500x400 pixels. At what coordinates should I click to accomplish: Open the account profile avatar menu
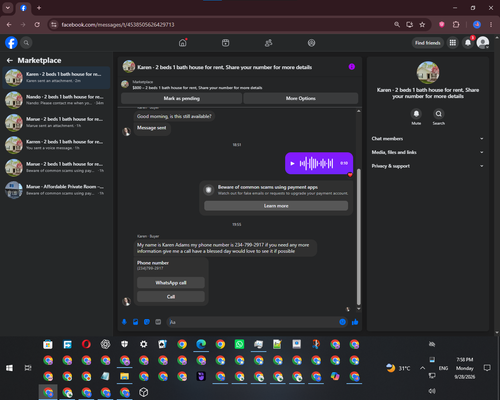[483, 43]
